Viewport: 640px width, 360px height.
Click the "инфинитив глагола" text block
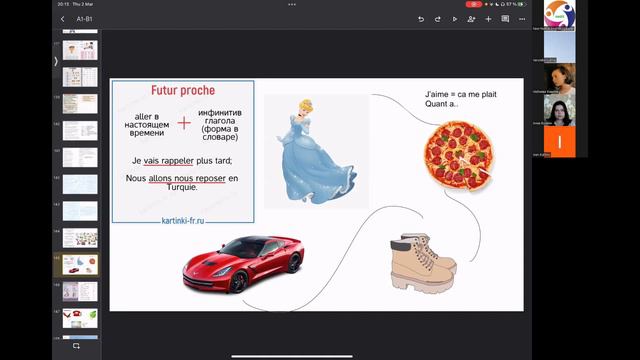pos(220,124)
